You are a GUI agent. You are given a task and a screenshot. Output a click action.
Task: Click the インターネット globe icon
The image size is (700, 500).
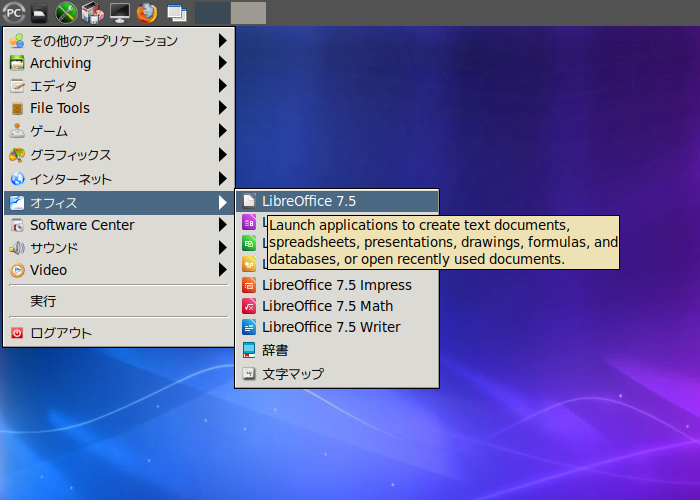point(17,179)
